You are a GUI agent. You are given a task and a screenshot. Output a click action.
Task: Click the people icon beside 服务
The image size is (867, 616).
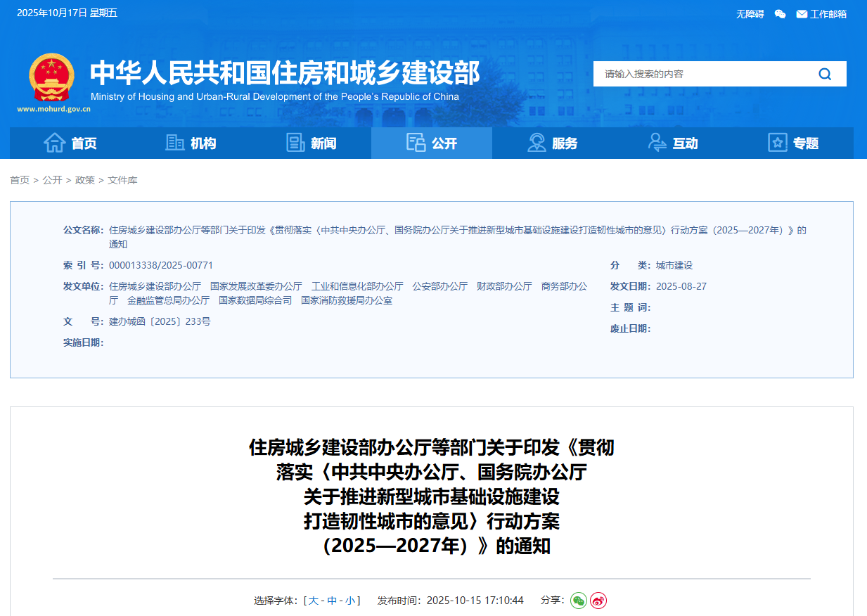(x=536, y=143)
